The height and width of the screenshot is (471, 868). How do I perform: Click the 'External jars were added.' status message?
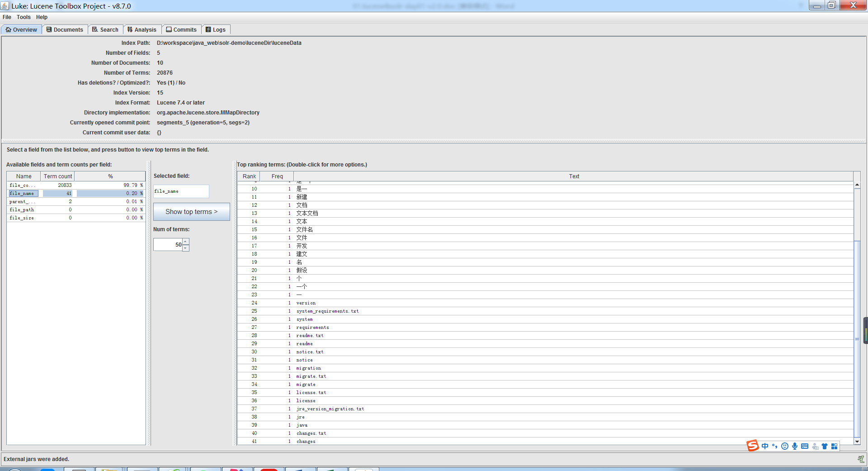tap(36, 459)
